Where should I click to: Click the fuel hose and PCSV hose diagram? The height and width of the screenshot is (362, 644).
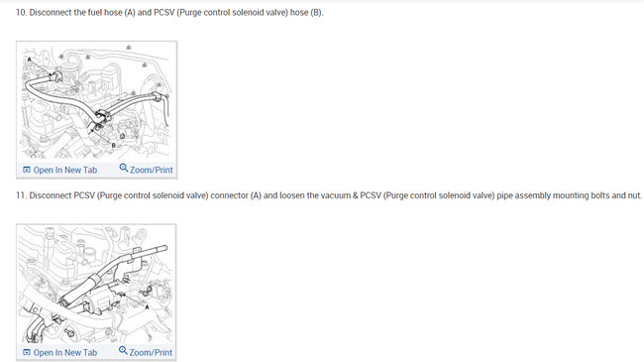coord(96,101)
